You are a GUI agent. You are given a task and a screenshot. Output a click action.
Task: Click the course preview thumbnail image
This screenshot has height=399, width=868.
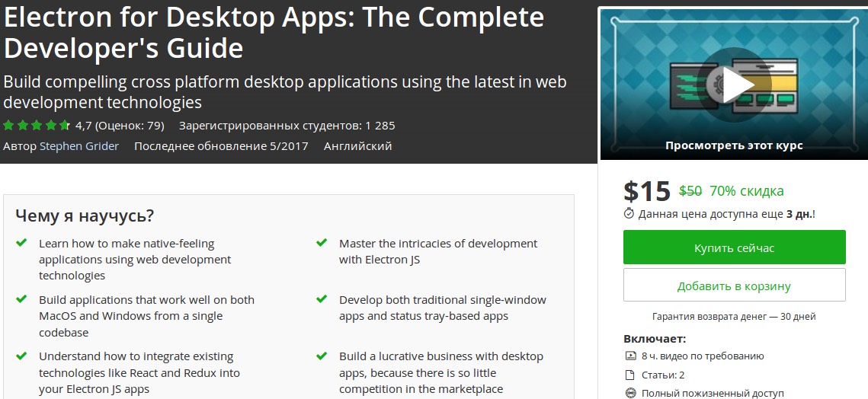click(x=734, y=85)
